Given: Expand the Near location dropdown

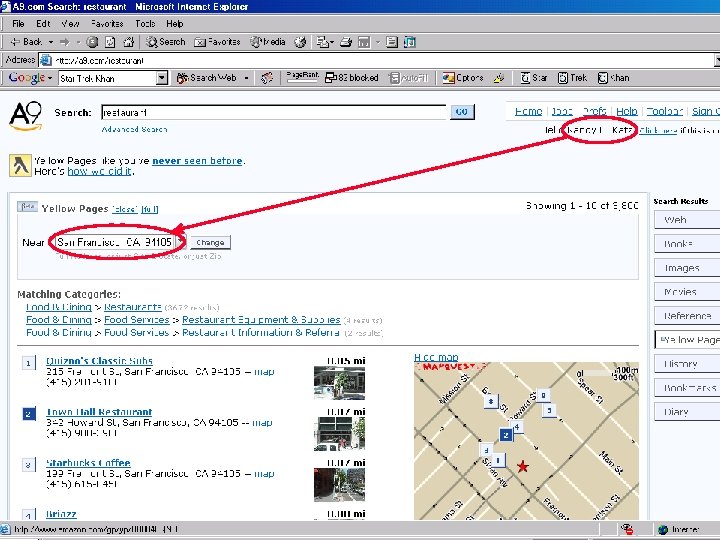Looking at the screenshot, I should pyautogui.click(x=180, y=242).
